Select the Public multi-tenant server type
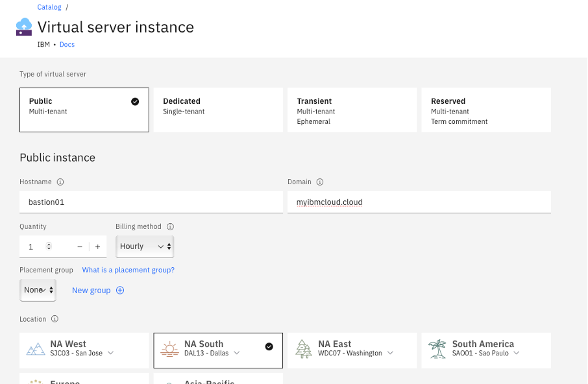The image size is (588, 384). pyautogui.click(x=84, y=110)
